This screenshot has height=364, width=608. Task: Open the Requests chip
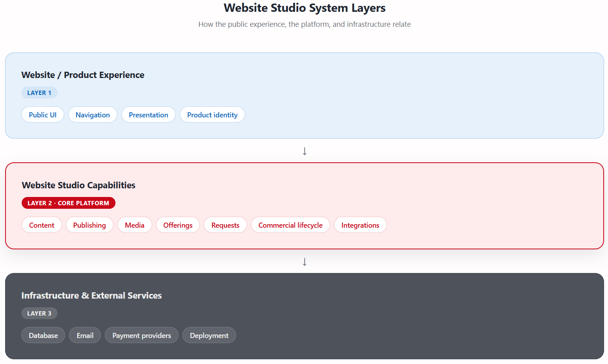pyautogui.click(x=225, y=225)
